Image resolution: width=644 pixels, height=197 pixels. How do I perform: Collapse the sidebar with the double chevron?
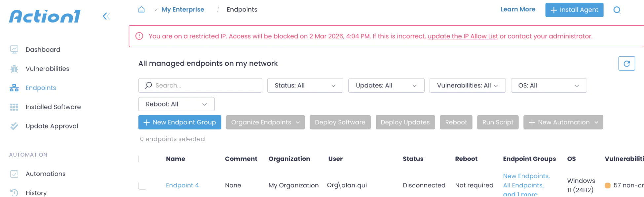click(x=106, y=16)
